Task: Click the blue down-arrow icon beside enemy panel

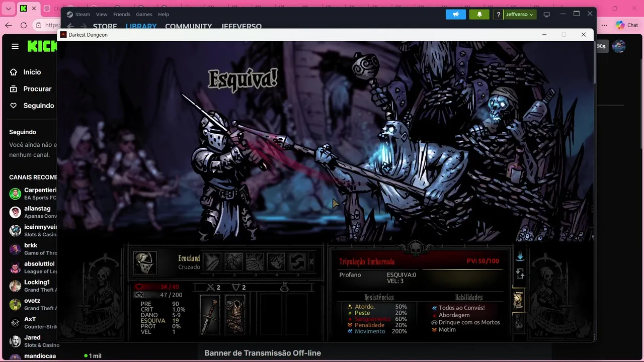Action: pos(520,256)
